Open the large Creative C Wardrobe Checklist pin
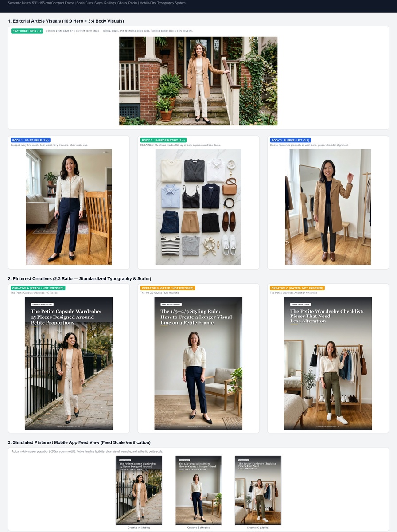The width and height of the screenshot is (397, 532). (328, 363)
